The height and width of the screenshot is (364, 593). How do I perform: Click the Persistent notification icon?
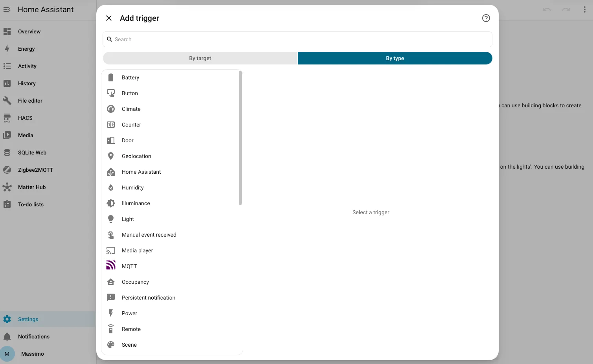pos(111,298)
